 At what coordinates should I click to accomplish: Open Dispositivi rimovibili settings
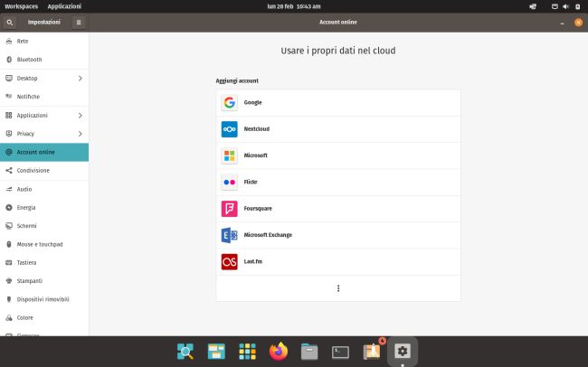tap(44, 299)
